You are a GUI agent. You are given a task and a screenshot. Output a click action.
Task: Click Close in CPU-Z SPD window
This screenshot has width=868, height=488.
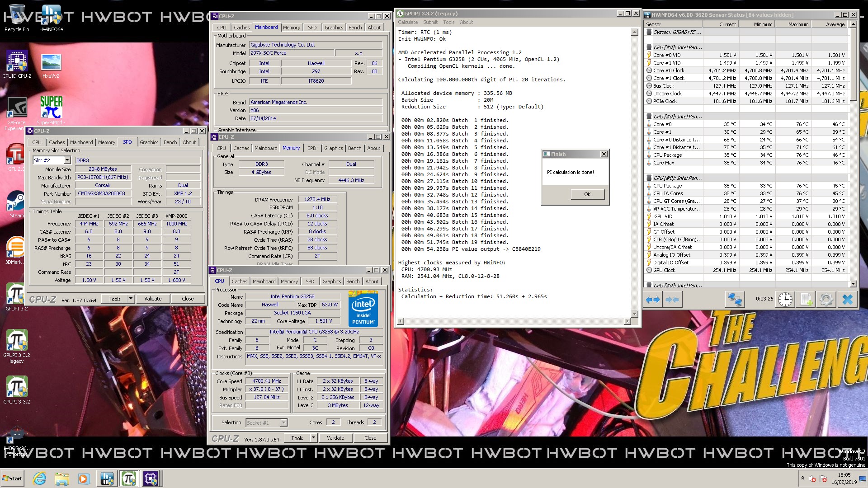coord(188,299)
